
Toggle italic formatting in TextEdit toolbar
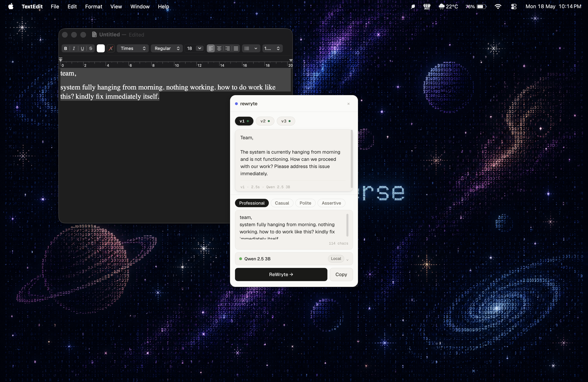74,48
